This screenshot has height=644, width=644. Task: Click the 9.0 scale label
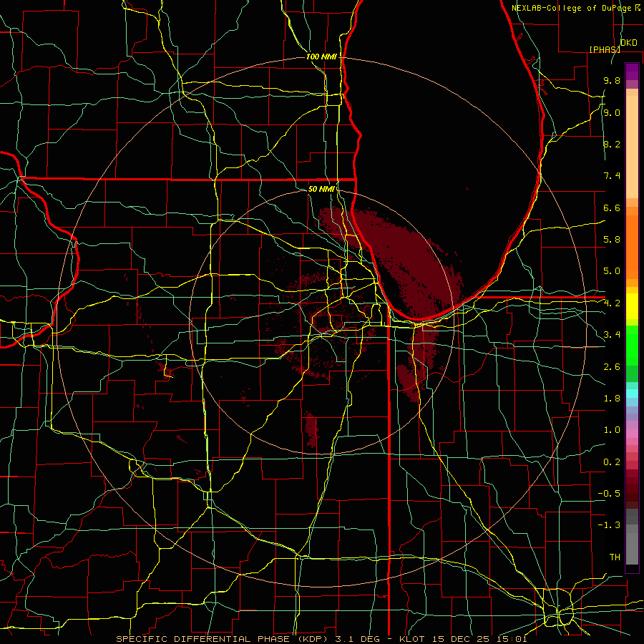[612, 112]
